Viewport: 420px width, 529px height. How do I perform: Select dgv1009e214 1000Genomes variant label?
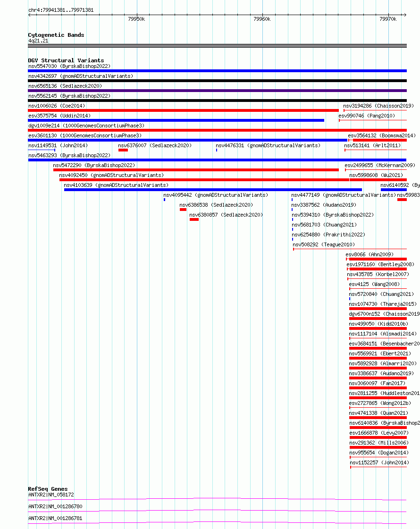pos(86,126)
